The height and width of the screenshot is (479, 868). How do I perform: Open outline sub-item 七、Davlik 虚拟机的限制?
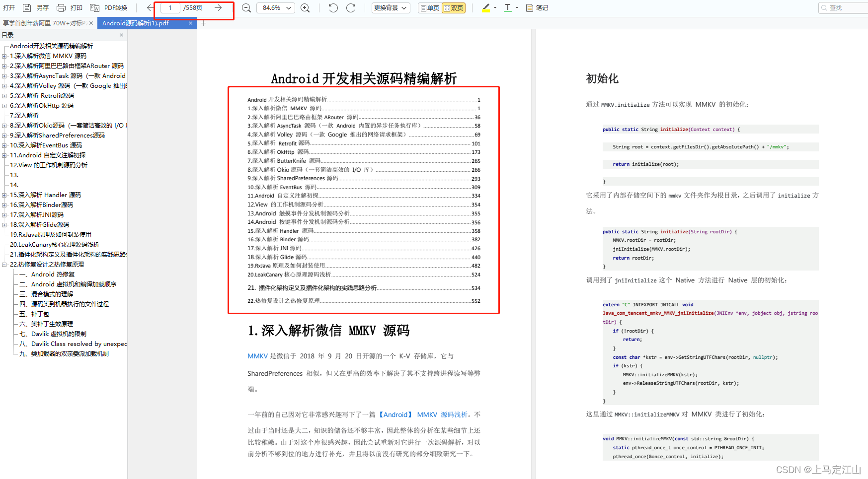pos(53,334)
